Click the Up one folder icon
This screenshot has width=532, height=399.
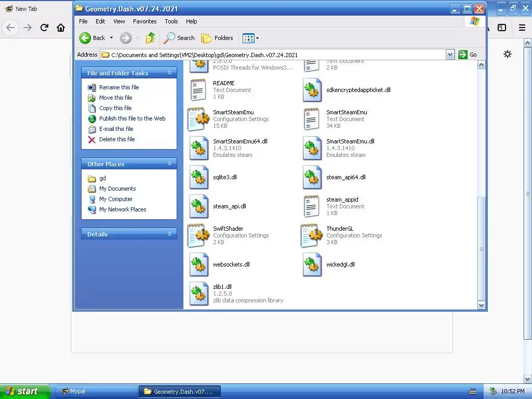click(150, 38)
